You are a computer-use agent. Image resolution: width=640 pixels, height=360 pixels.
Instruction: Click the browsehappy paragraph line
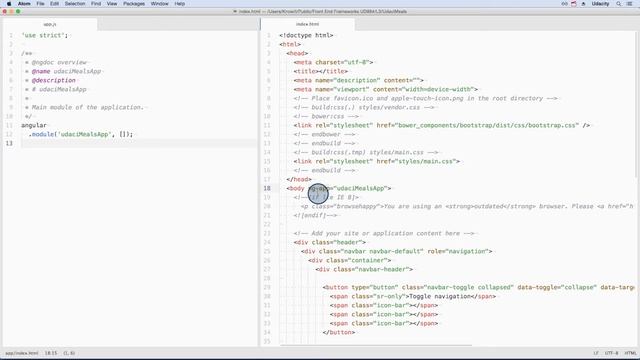click(x=467, y=206)
